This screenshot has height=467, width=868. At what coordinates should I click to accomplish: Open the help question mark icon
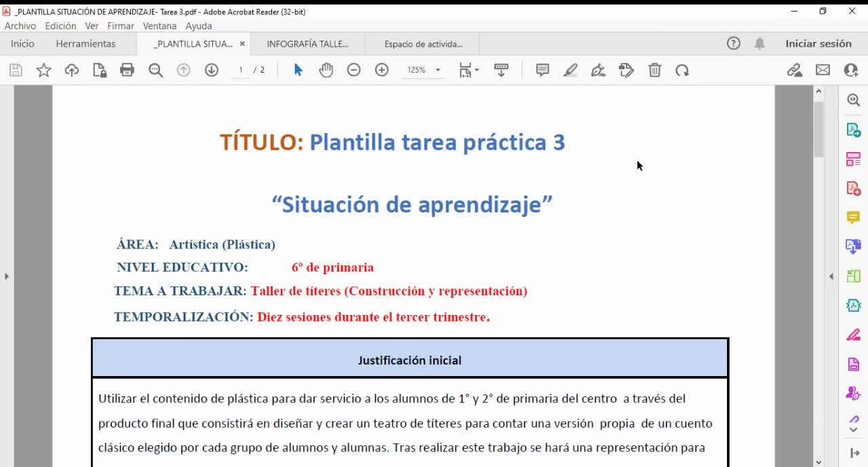(x=733, y=43)
